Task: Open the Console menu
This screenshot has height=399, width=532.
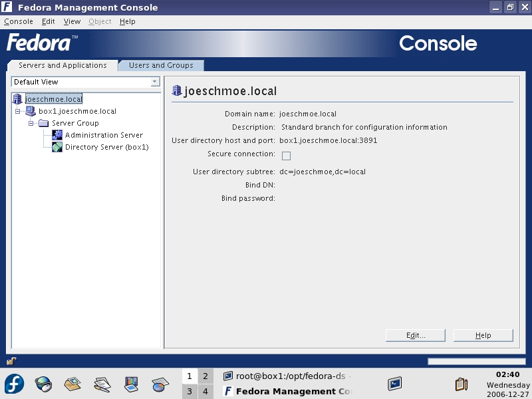Action: pyautogui.click(x=18, y=21)
